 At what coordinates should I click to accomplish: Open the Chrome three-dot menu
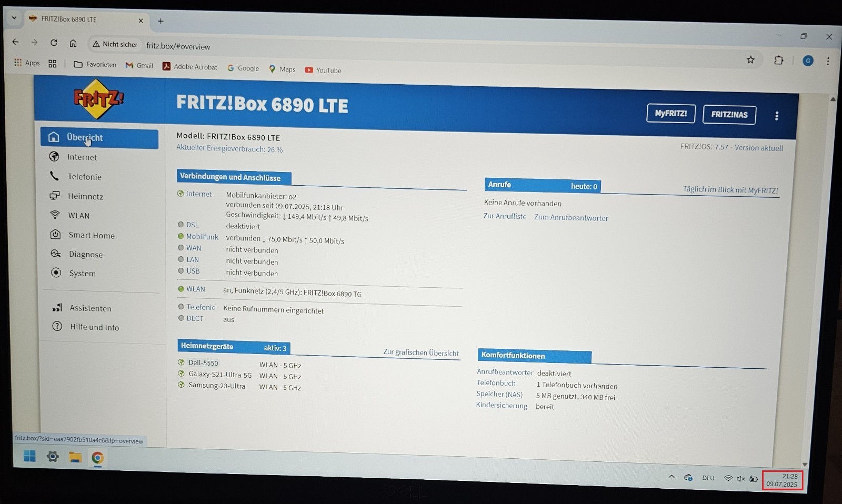coord(828,61)
